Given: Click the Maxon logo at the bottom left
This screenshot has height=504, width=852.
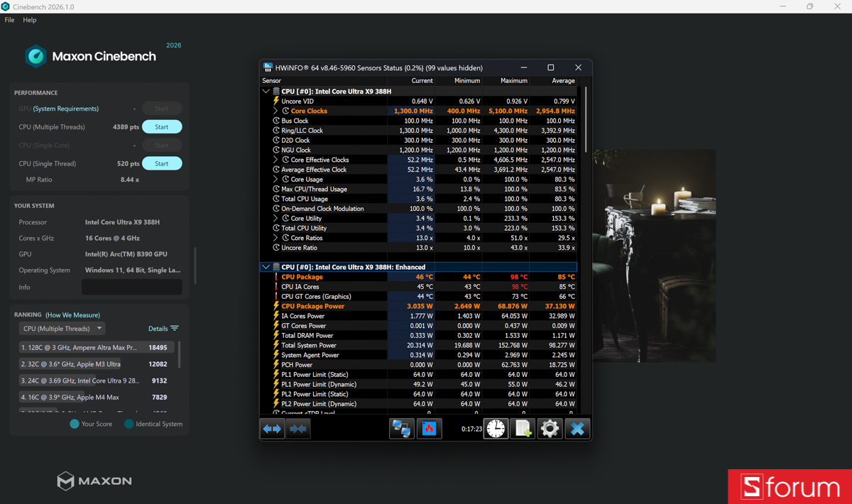Looking at the screenshot, I should [94, 481].
